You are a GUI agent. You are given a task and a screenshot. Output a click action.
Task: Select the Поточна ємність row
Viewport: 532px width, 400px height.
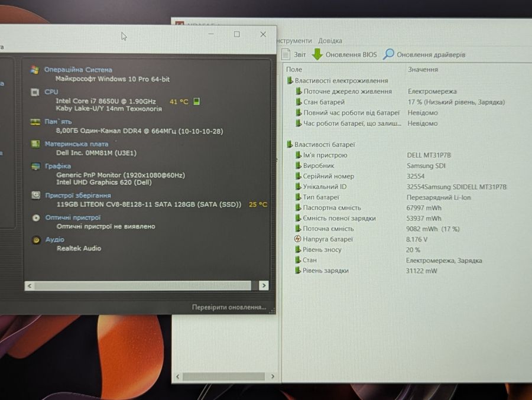[377, 229]
